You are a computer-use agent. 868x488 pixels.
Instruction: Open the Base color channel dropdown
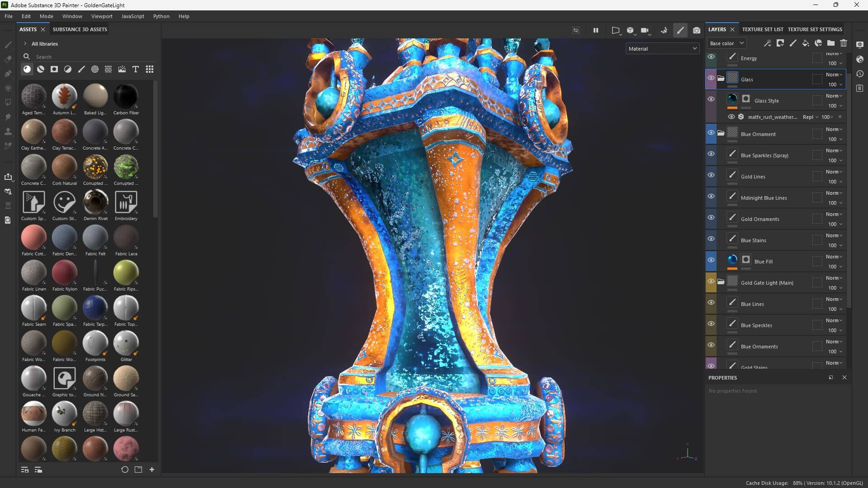(726, 43)
